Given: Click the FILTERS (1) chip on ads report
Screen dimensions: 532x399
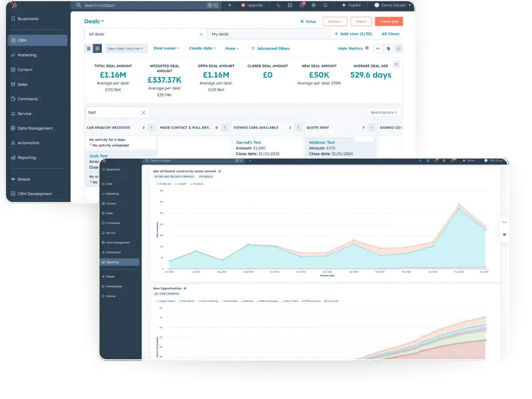Looking at the screenshot, I should coord(206,176).
